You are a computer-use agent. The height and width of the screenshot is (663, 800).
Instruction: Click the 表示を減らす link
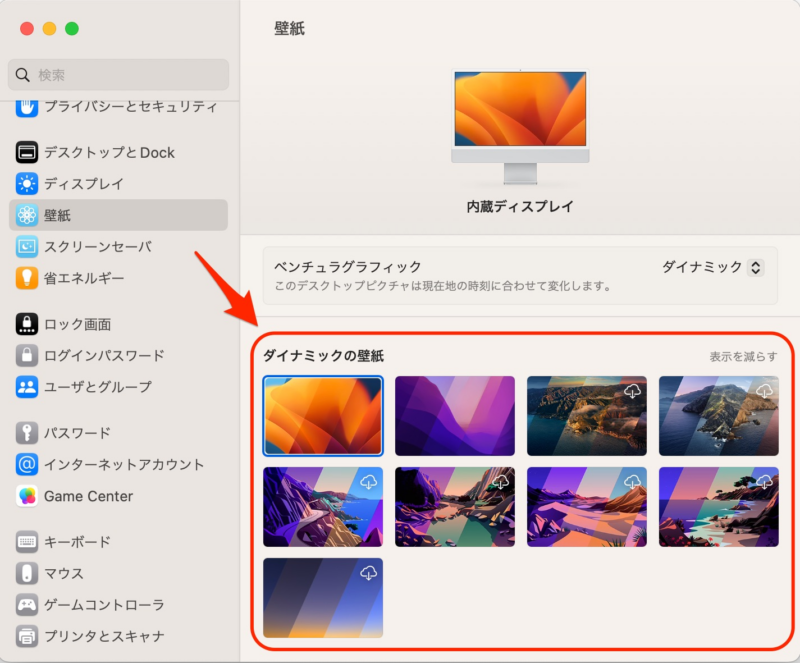tap(743, 356)
